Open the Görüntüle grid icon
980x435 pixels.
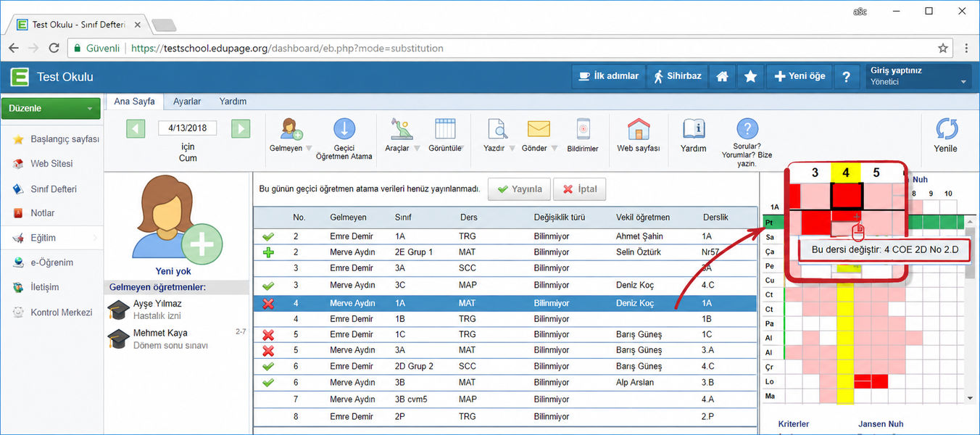pyautogui.click(x=445, y=129)
